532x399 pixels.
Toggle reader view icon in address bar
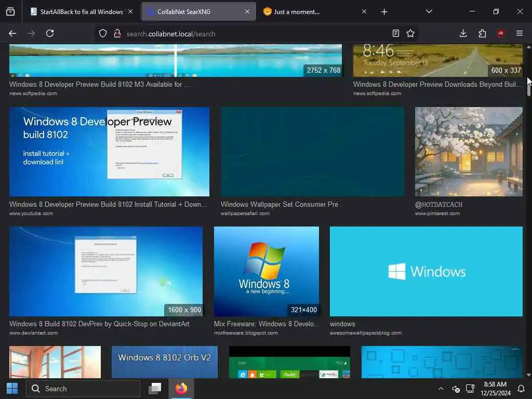395,33
